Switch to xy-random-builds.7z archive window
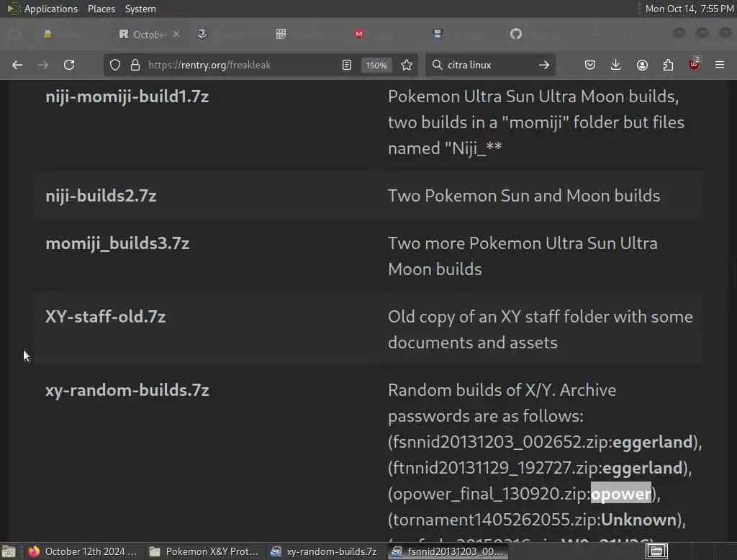 pyautogui.click(x=325, y=551)
